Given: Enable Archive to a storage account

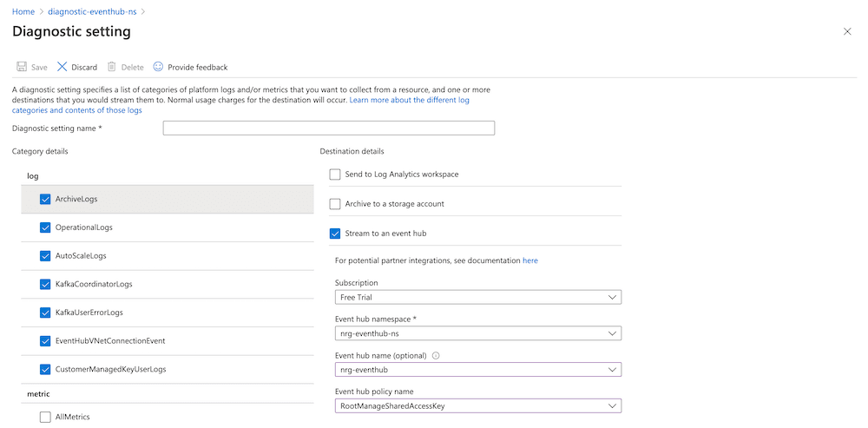Looking at the screenshot, I should [x=335, y=204].
